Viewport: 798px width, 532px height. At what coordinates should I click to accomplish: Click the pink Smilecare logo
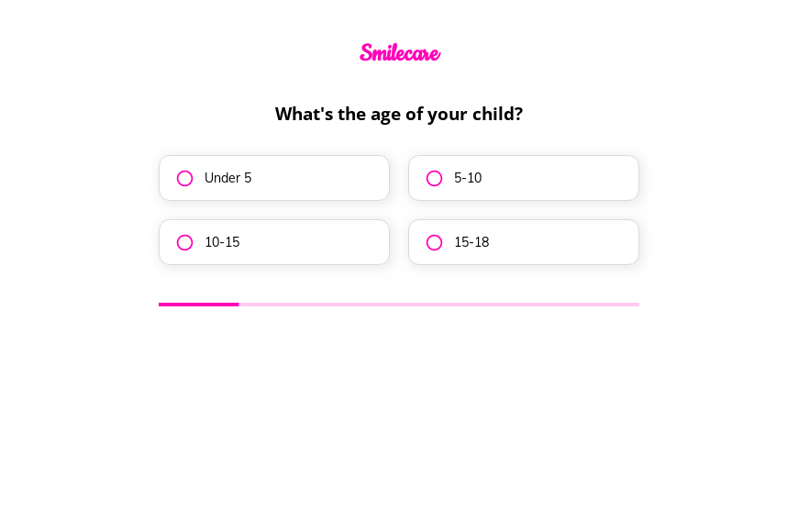click(x=400, y=52)
